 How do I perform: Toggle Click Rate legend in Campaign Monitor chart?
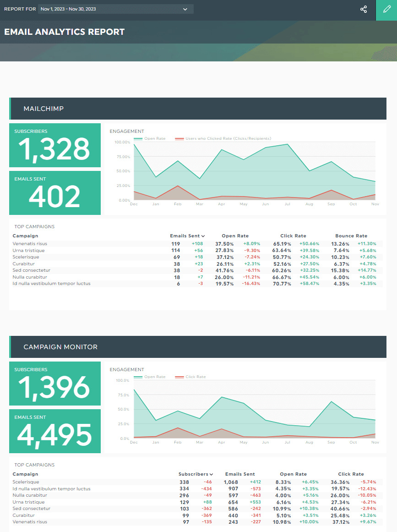[190, 377]
